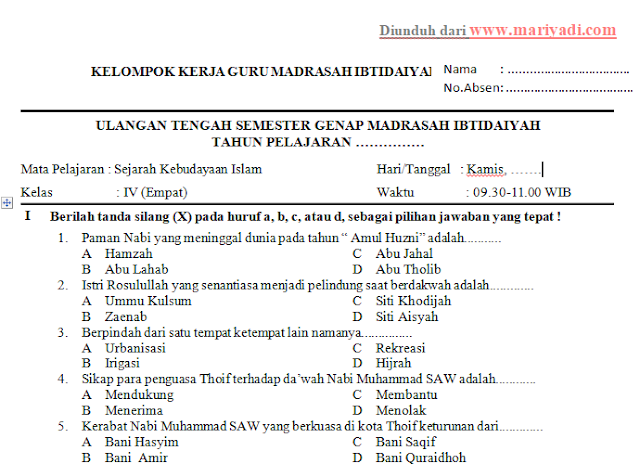Select answer 'Membantu'
Image resolution: width=640 pixels, height=464 pixels.
point(407,395)
